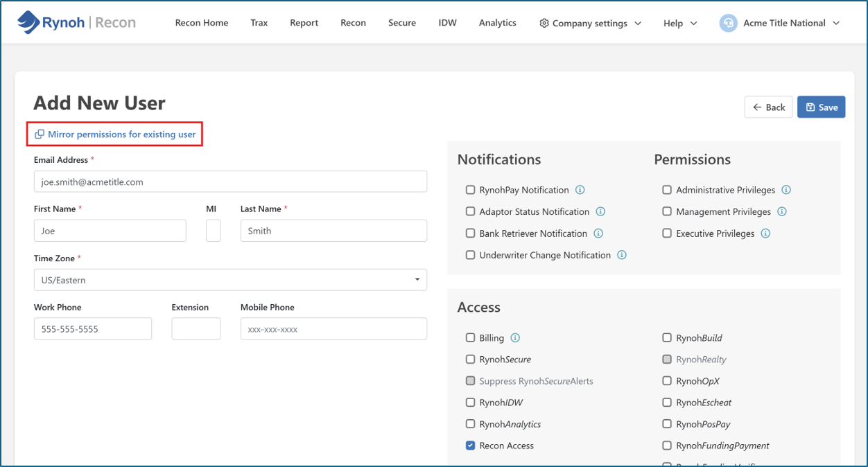Open the Trax menu item
868x467 pixels.
coord(259,23)
